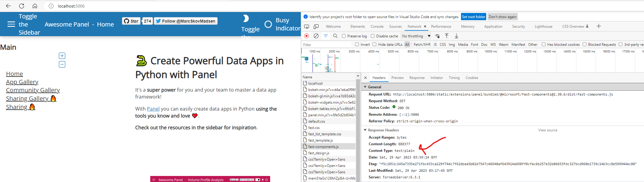The image size is (644, 182).
Task: Click View source for response headers
Action: click(x=548, y=130)
